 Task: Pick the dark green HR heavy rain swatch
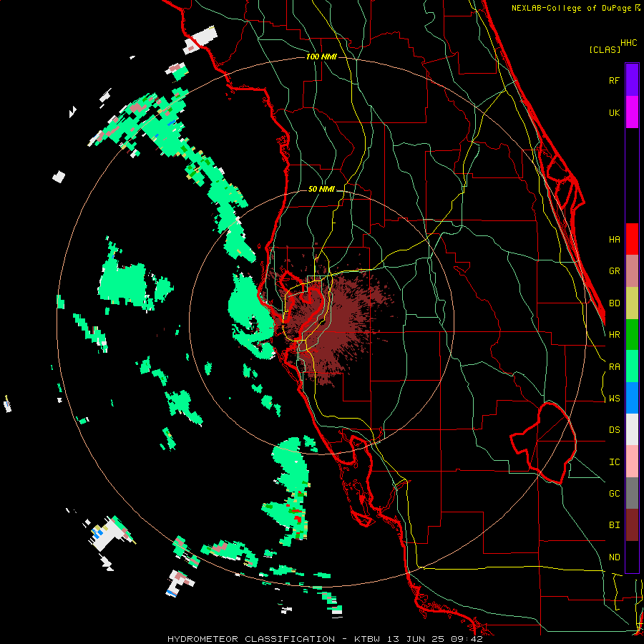click(632, 334)
